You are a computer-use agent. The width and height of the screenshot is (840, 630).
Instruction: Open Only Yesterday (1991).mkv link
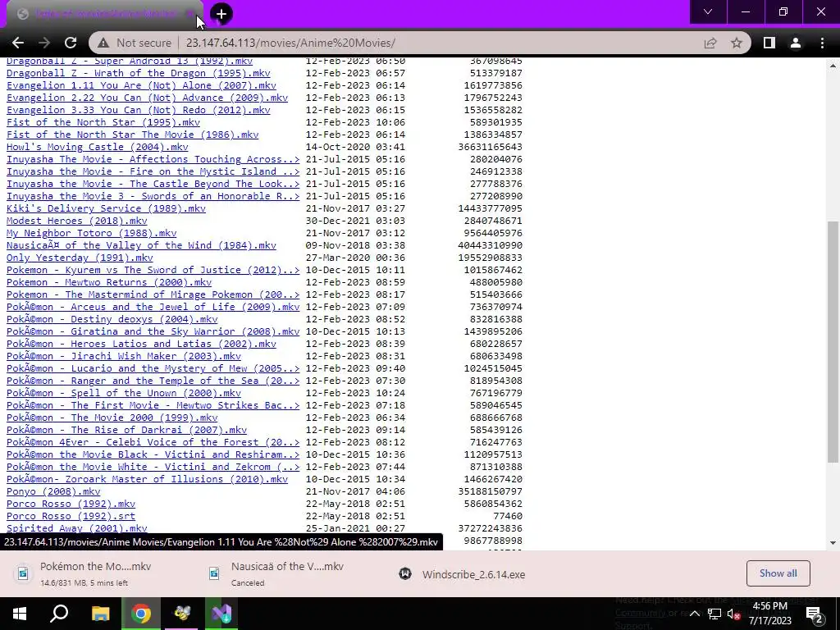(x=80, y=258)
